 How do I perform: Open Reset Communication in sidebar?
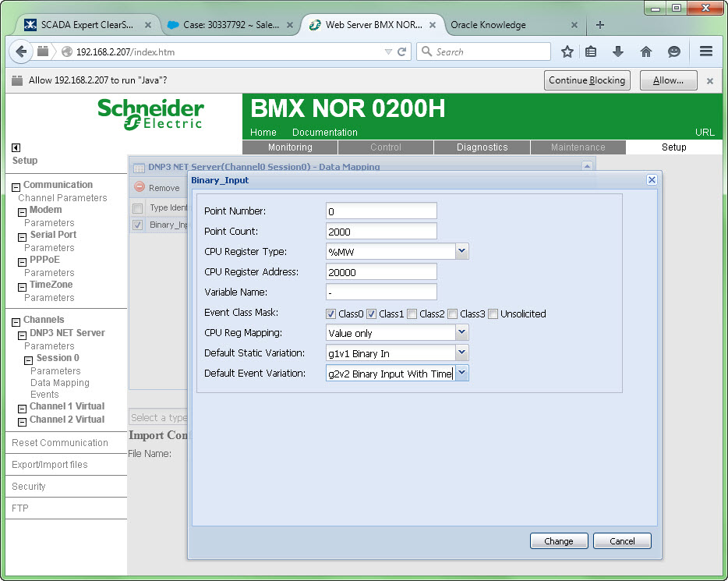click(x=60, y=443)
